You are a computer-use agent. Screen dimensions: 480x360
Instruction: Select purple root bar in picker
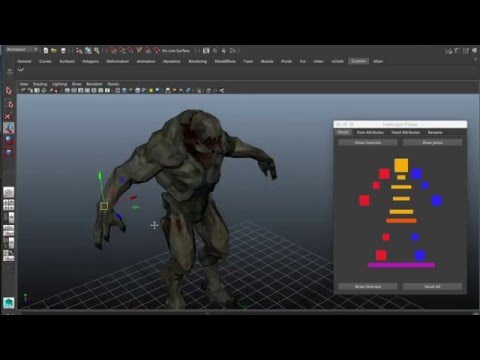[x=401, y=265]
